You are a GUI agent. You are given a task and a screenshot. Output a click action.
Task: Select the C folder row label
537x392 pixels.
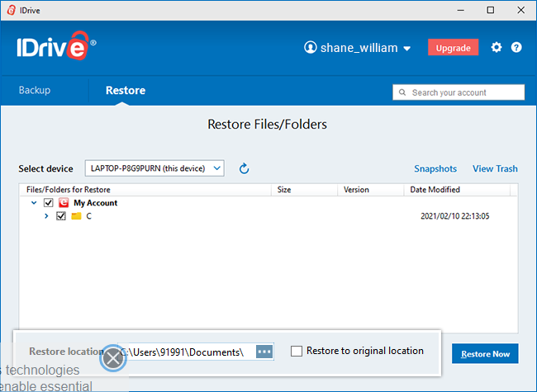click(88, 216)
